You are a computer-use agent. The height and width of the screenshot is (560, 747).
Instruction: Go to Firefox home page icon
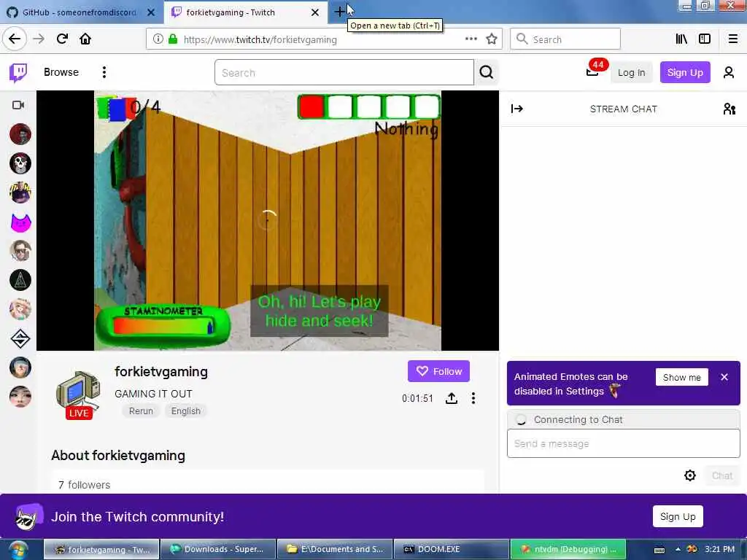click(85, 39)
